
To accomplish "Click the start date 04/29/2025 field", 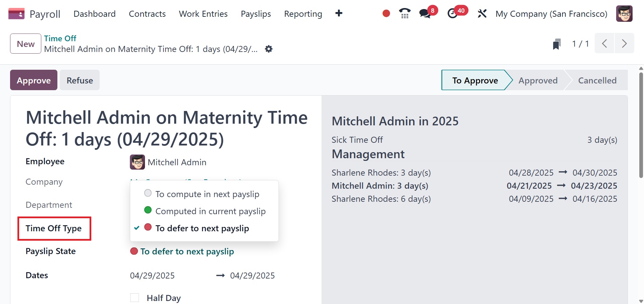I will [152, 276].
